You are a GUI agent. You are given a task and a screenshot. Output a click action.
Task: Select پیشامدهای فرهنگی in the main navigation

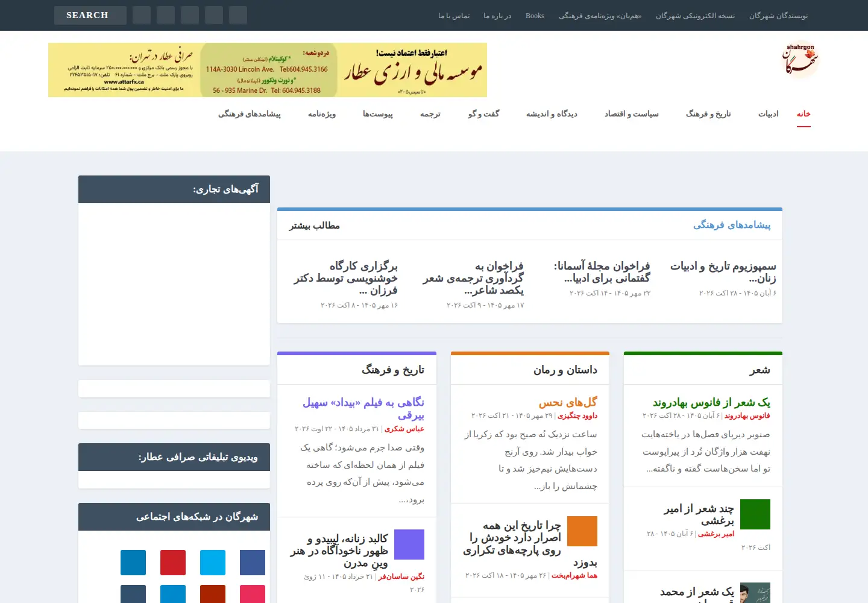pos(250,114)
